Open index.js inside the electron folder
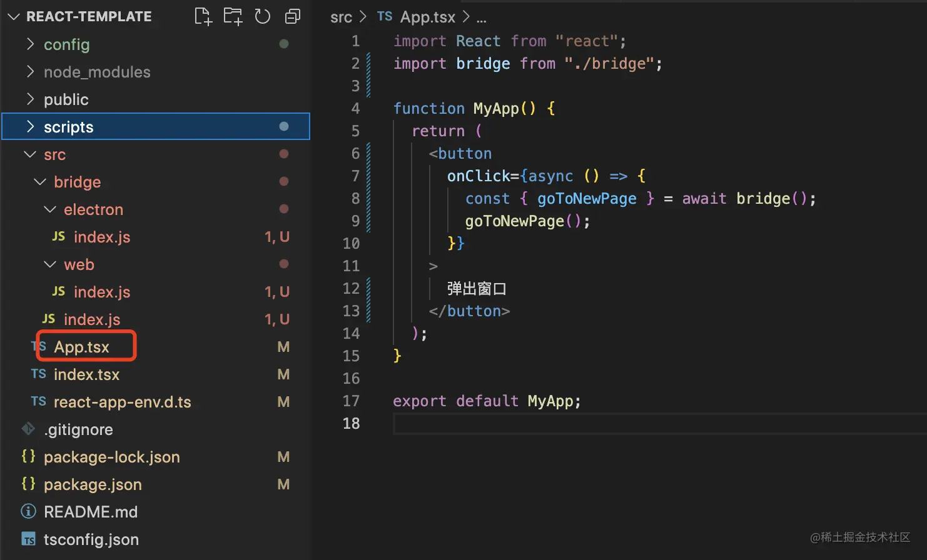This screenshot has height=560, width=927. point(102,237)
